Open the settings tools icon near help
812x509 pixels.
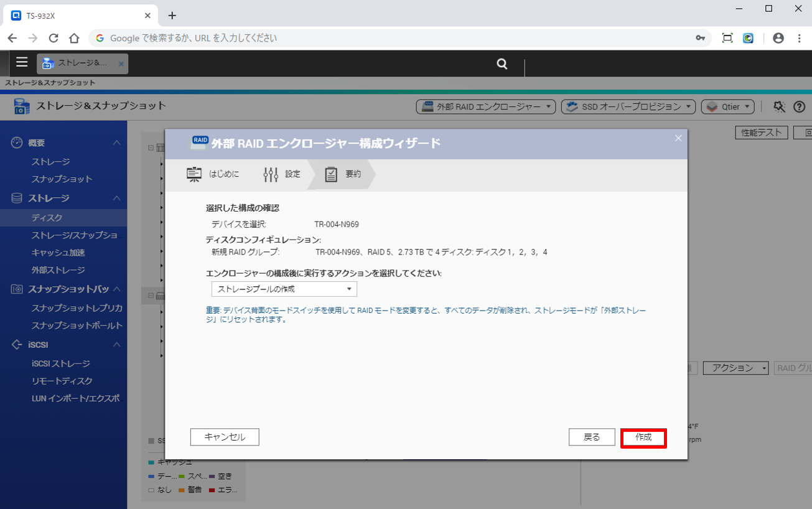click(779, 107)
